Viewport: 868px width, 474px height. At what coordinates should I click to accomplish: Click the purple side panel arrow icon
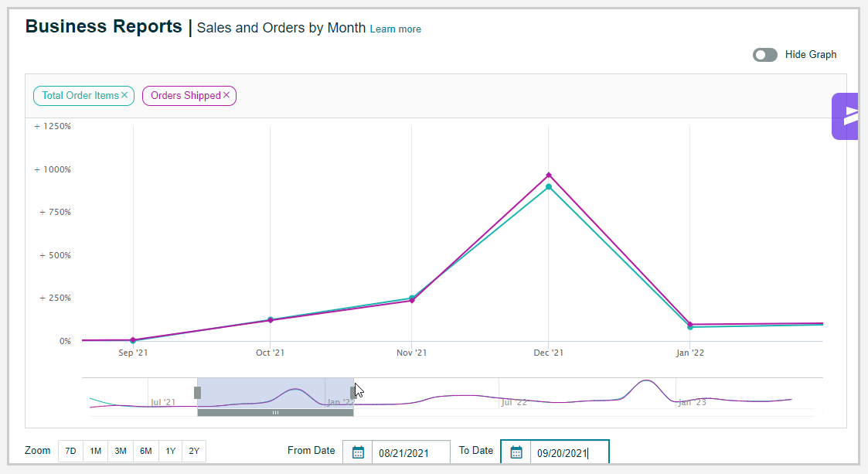pyautogui.click(x=850, y=116)
